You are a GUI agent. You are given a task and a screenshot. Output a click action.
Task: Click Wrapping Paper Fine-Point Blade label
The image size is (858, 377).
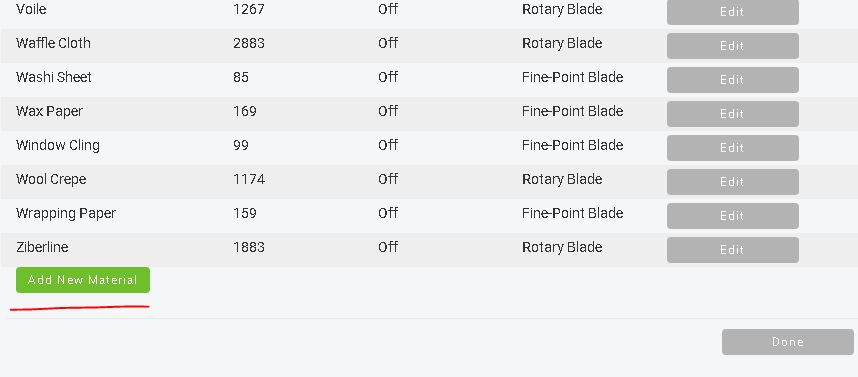tap(572, 213)
